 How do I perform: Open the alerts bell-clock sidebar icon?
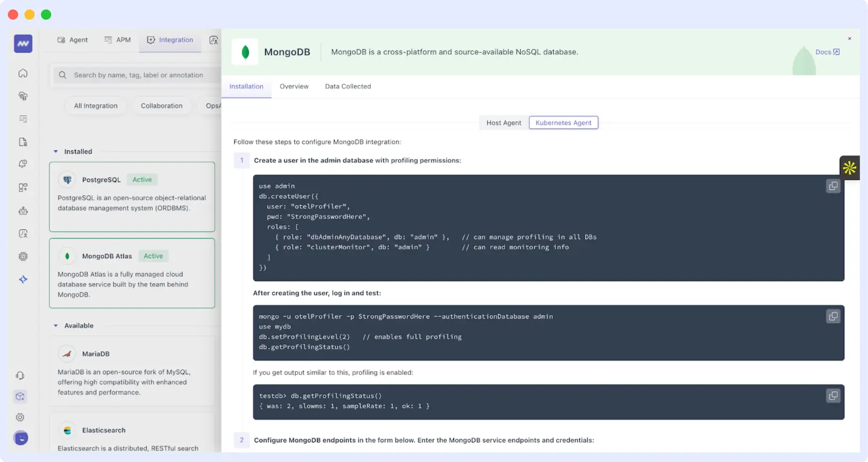[x=23, y=164]
